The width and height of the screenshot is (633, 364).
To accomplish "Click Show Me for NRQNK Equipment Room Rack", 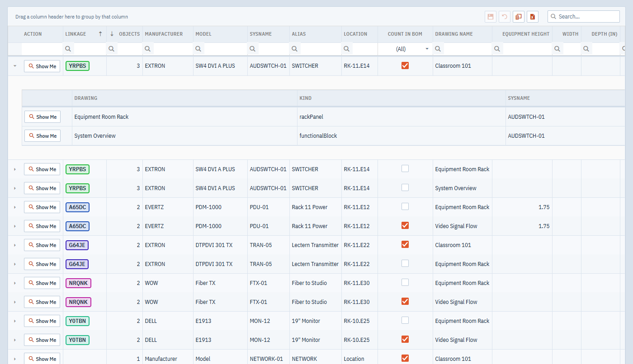I will pyautogui.click(x=42, y=283).
